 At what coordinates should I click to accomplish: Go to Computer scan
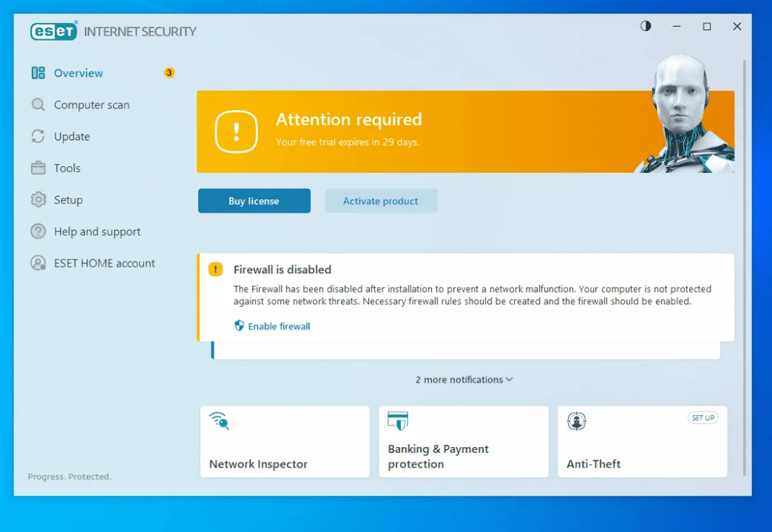[92, 105]
